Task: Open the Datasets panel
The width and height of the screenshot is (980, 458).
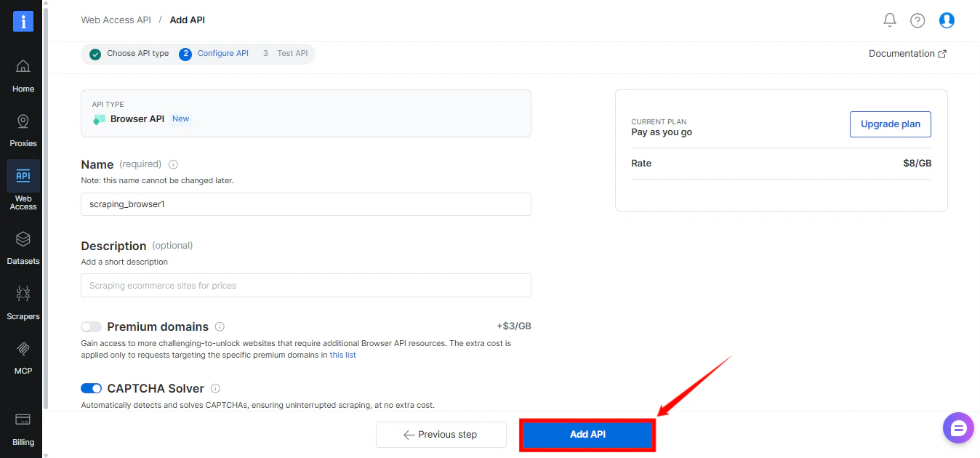Action: (23, 247)
